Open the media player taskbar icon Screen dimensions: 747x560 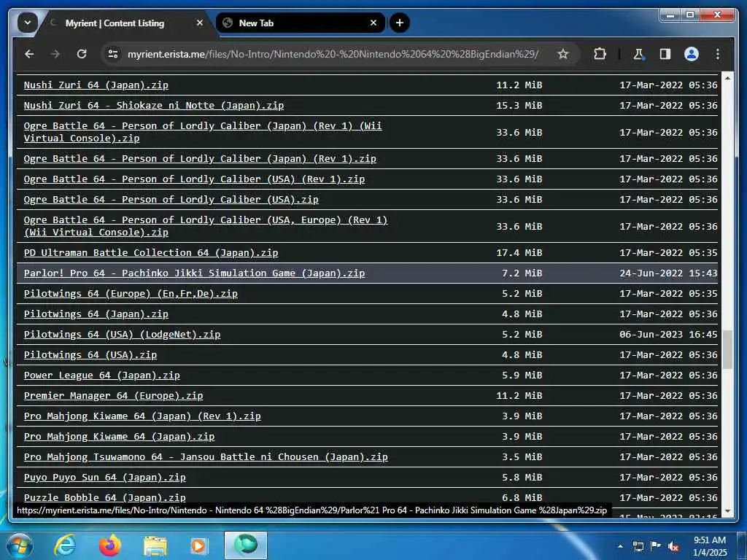click(x=198, y=546)
